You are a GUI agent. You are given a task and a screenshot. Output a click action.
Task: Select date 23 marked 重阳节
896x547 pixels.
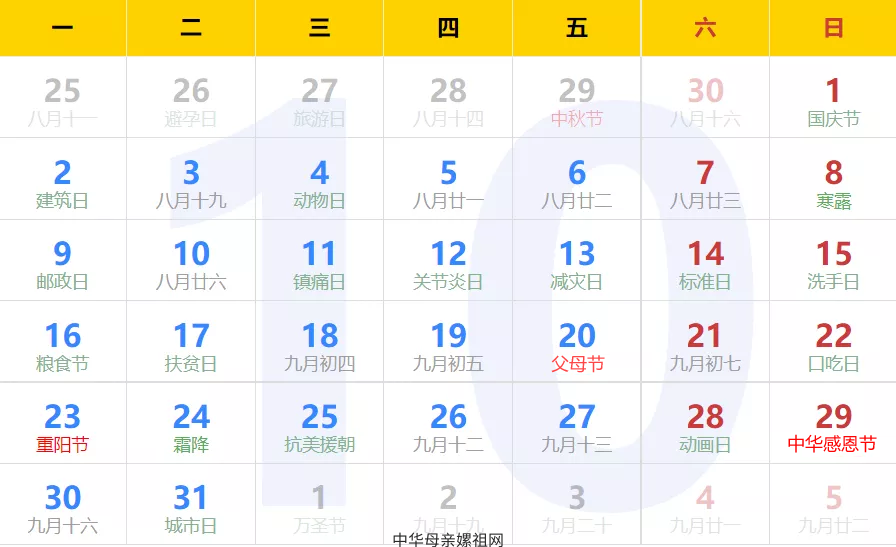click(x=63, y=424)
